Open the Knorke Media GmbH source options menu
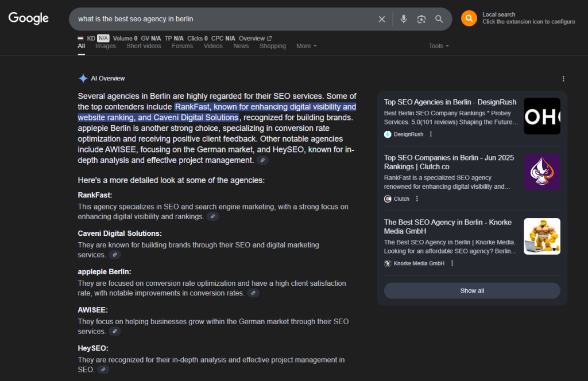The height and width of the screenshot is (381, 588). click(x=452, y=263)
